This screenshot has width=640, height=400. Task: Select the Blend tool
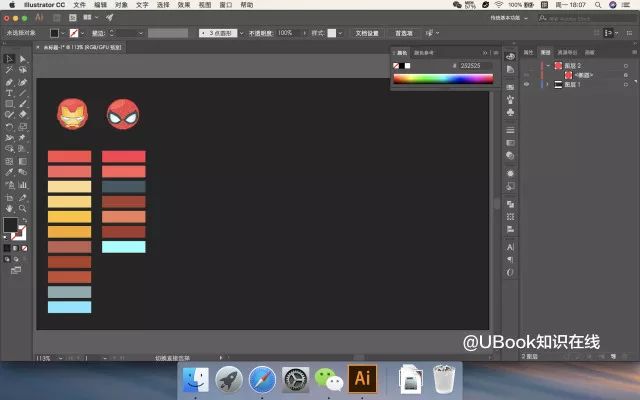(23, 172)
